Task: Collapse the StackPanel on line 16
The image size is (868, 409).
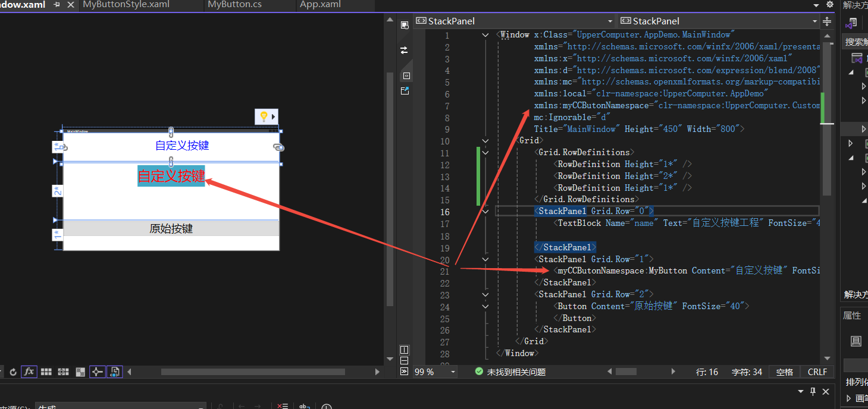Action: [485, 212]
